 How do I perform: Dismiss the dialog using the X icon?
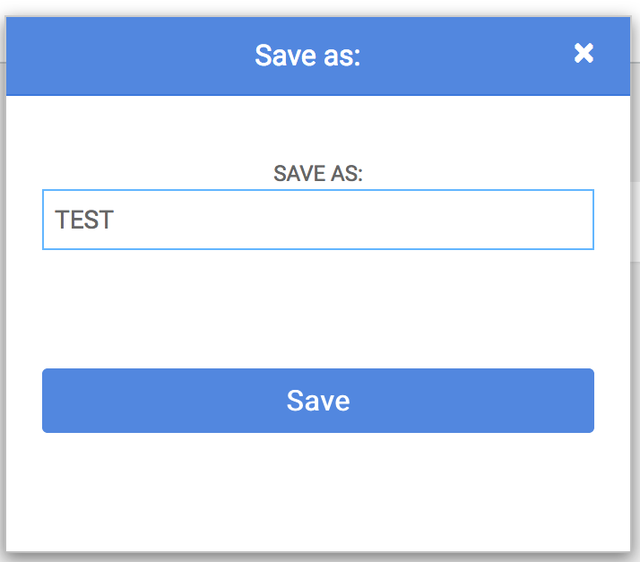click(584, 54)
